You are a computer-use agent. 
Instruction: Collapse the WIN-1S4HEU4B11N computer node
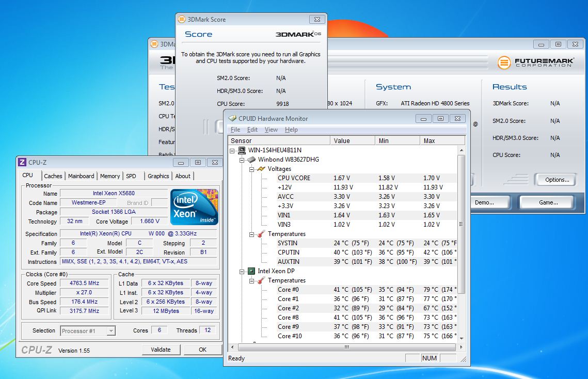point(233,150)
